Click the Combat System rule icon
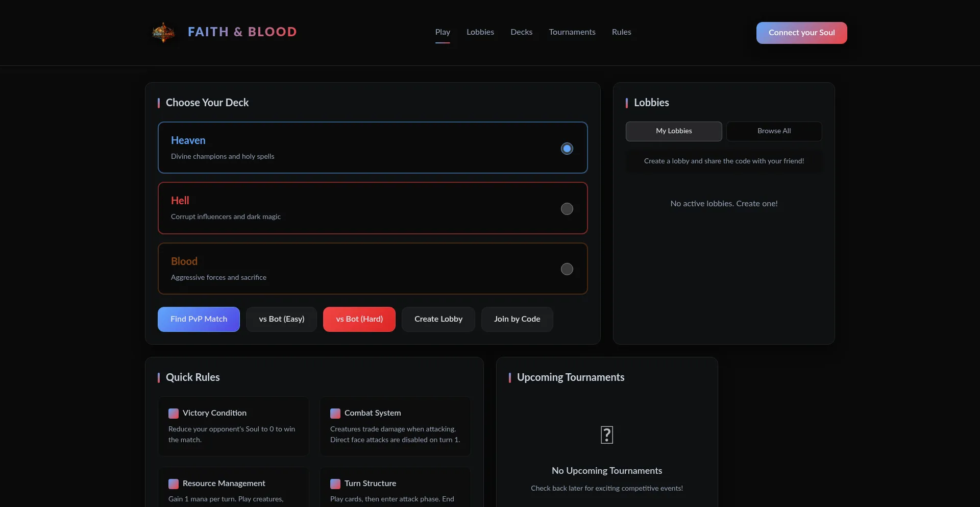The width and height of the screenshot is (980, 507). (335, 414)
